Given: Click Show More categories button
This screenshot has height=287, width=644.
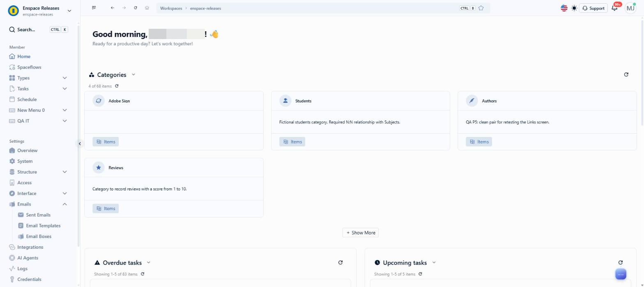Looking at the screenshot, I should point(361,233).
